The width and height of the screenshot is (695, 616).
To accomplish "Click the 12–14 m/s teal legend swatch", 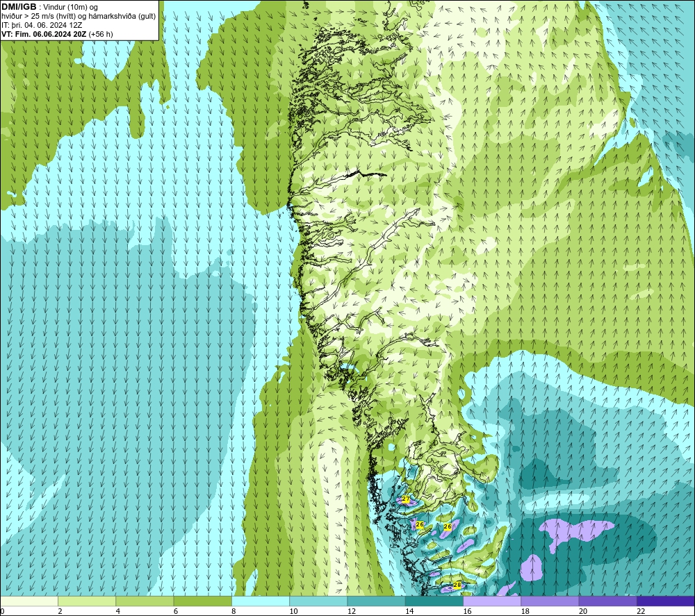I will [x=376, y=601].
